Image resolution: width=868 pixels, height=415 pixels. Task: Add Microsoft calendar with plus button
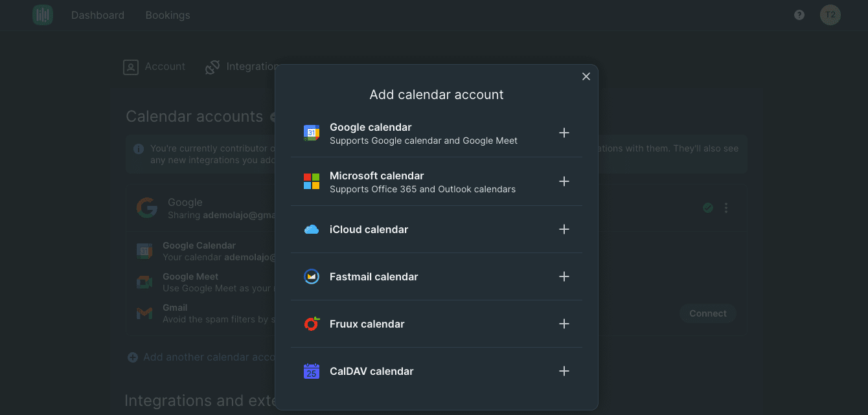pos(564,181)
